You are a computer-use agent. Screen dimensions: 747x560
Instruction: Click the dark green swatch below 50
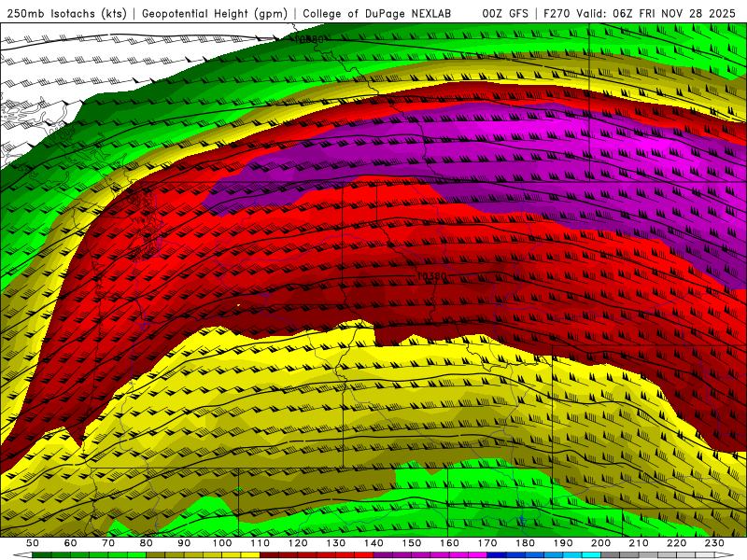pos(42,554)
